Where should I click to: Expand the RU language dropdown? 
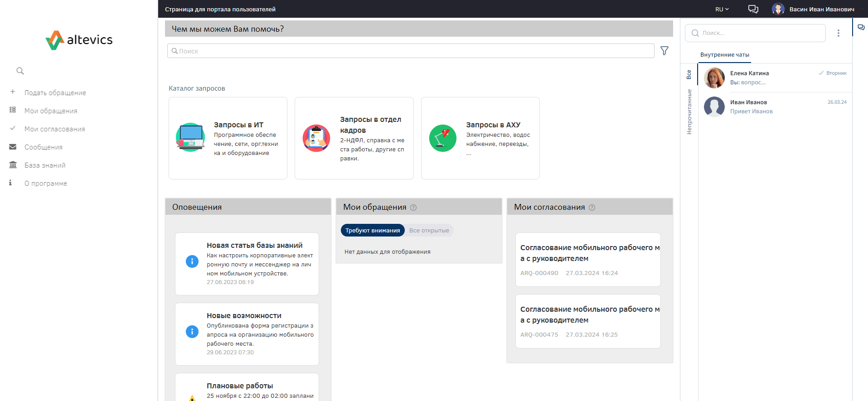(722, 9)
